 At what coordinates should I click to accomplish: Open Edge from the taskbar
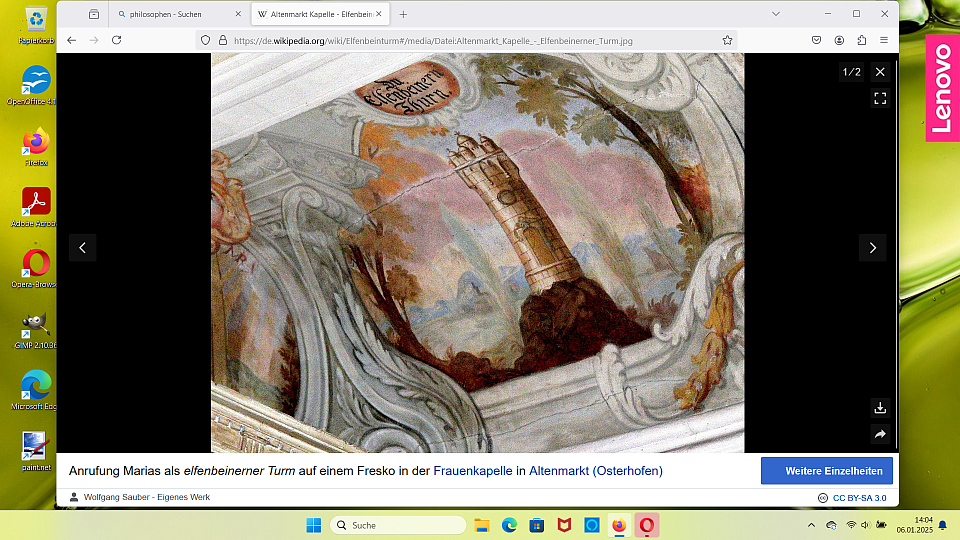coord(509,525)
